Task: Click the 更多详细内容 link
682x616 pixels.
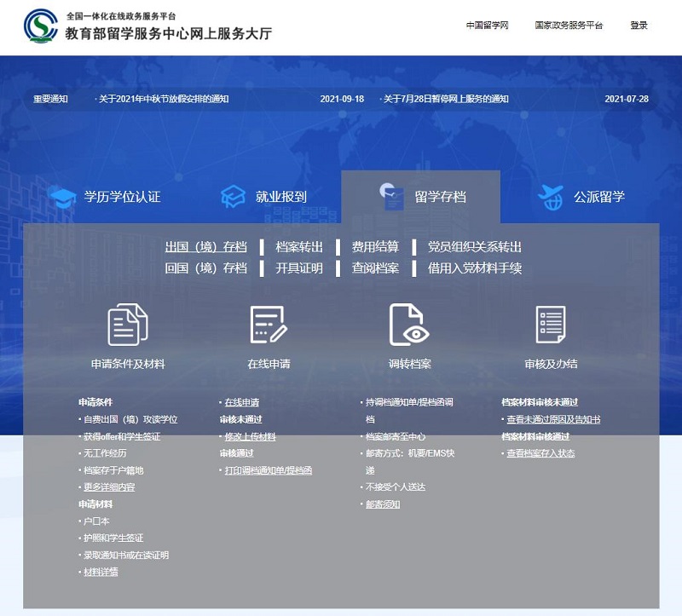Action: pyautogui.click(x=109, y=487)
